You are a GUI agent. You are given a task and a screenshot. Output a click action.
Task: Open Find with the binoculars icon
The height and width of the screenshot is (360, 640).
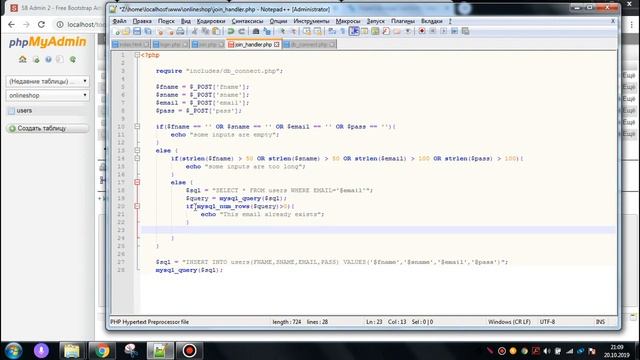[256, 31]
